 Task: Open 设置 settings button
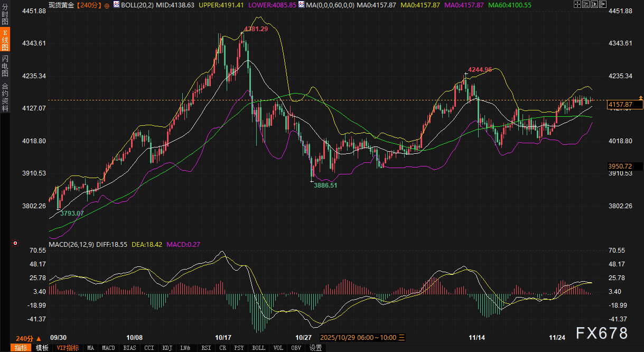click(x=315, y=348)
